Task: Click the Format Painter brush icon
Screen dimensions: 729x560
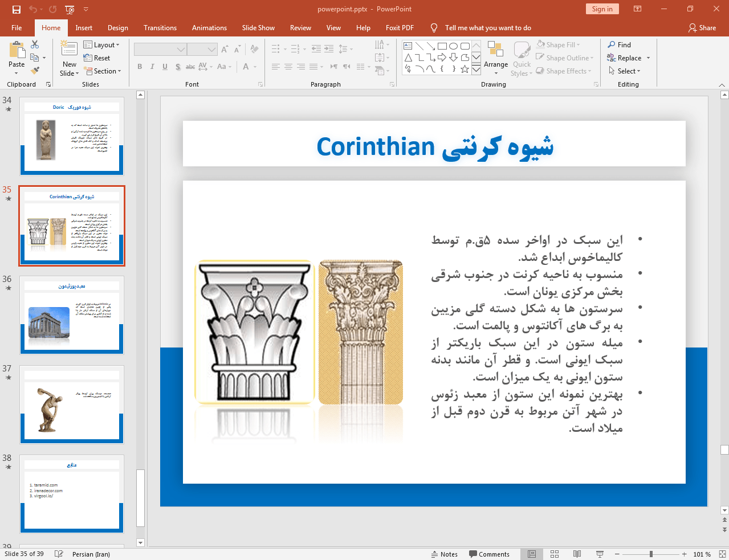Action: [x=35, y=71]
